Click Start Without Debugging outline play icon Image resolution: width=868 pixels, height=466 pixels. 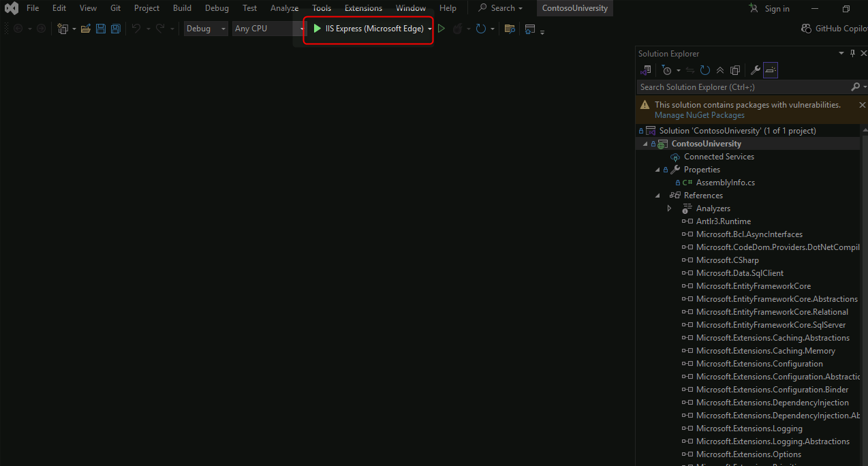pyautogui.click(x=441, y=29)
